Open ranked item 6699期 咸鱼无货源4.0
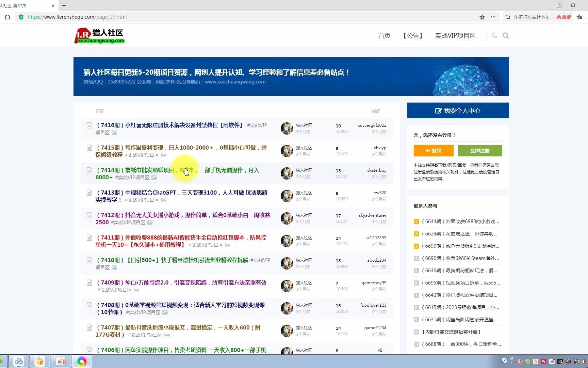 click(x=460, y=246)
